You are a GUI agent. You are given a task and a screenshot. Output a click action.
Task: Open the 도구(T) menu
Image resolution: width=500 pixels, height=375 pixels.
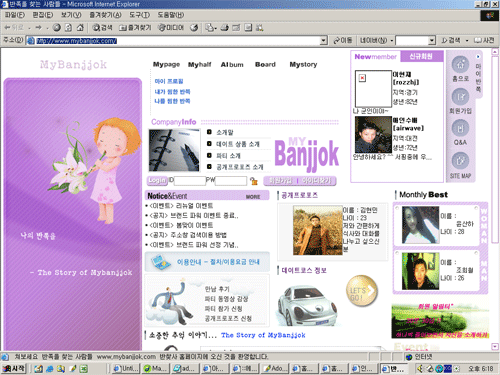(x=139, y=15)
